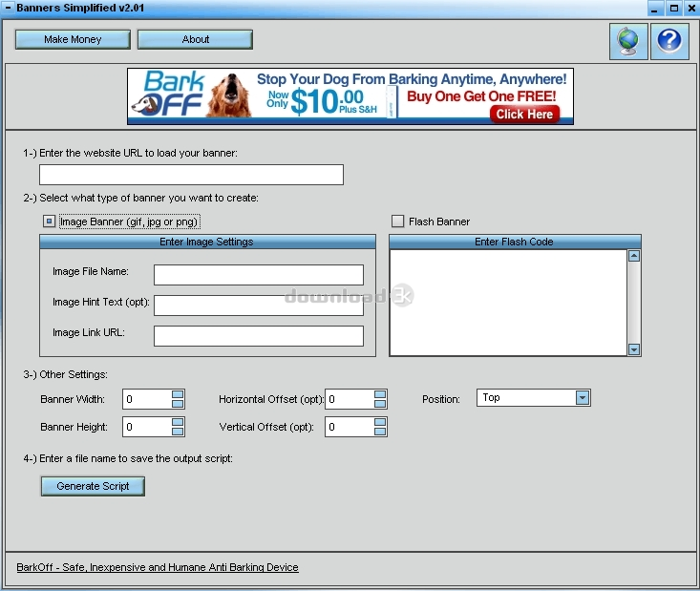Click the Make Money button
This screenshot has height=591, width=700.
[73, 39]
